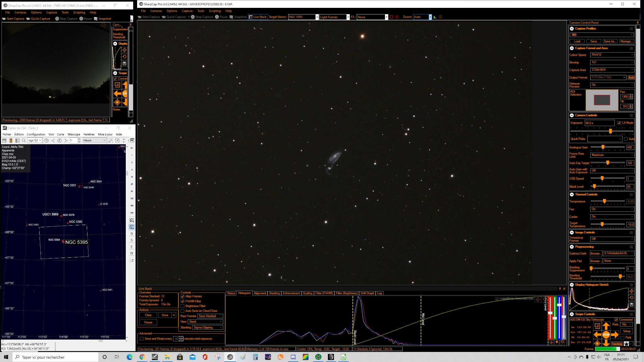The width and height of the screenshot is (644, 362).
Task: Open the search magnifier in Cartes du Ciel
Action: [24, 140]
